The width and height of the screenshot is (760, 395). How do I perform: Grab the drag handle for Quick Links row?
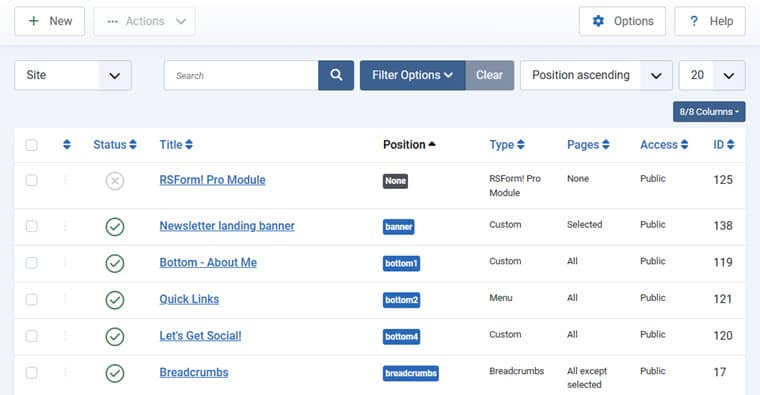(65, 299)
